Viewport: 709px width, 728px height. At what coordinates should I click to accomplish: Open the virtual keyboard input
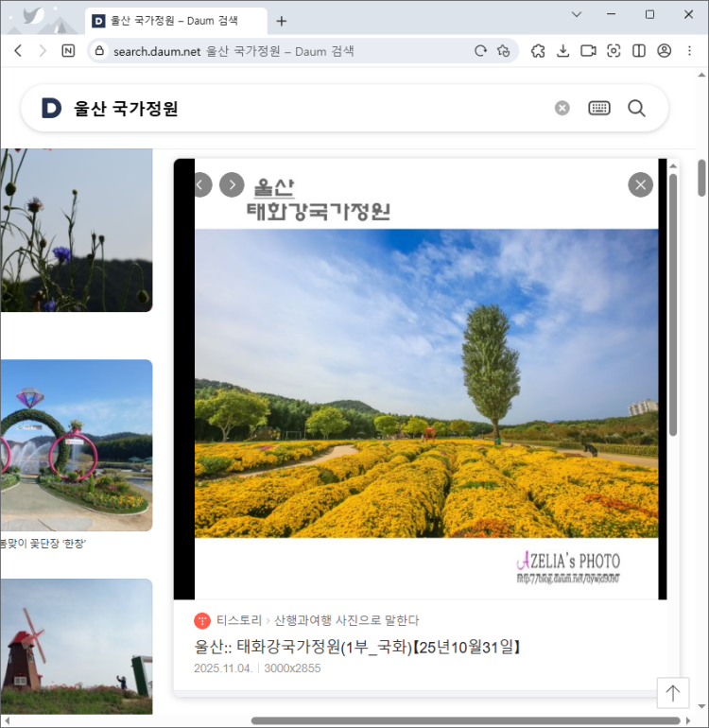(599, 109)
